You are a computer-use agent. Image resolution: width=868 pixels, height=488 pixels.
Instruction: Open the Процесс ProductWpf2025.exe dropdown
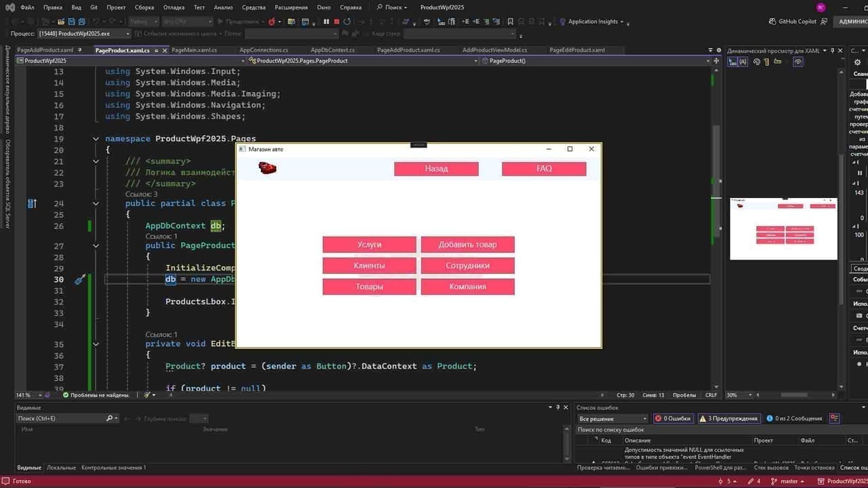[x=84, y=33]
